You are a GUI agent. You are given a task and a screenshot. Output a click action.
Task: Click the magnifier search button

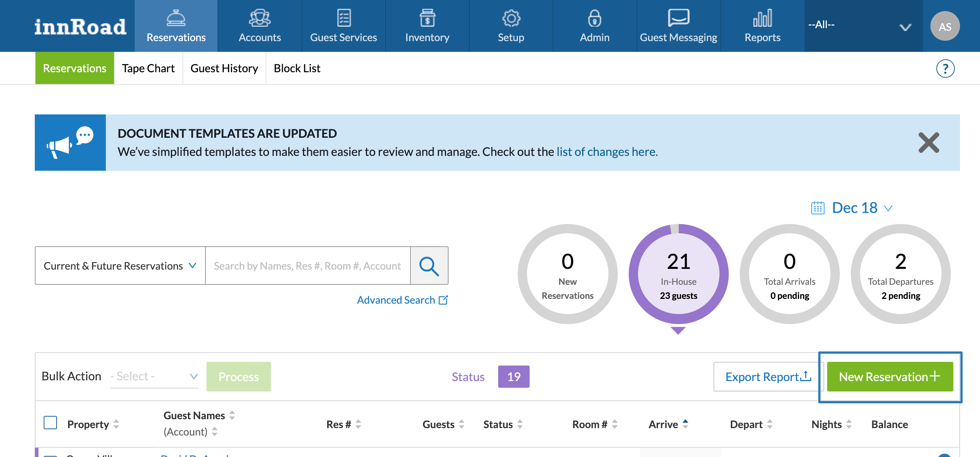tap(429, 266)
